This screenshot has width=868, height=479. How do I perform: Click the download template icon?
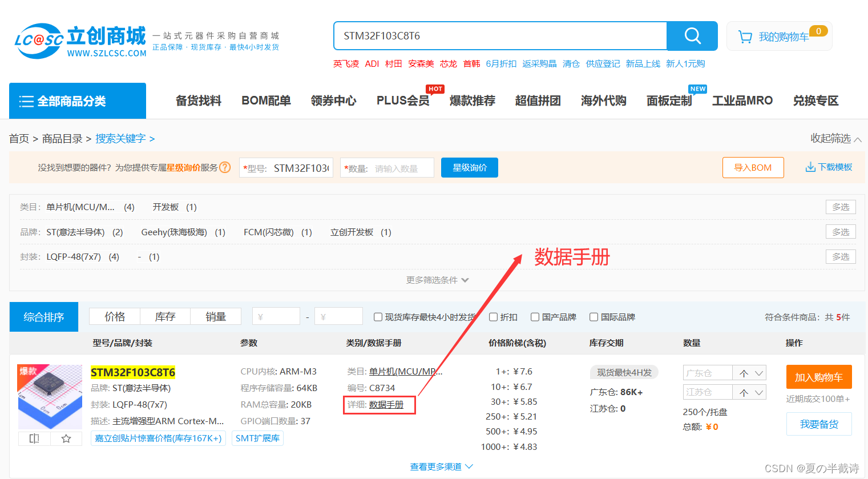[810, 167]
